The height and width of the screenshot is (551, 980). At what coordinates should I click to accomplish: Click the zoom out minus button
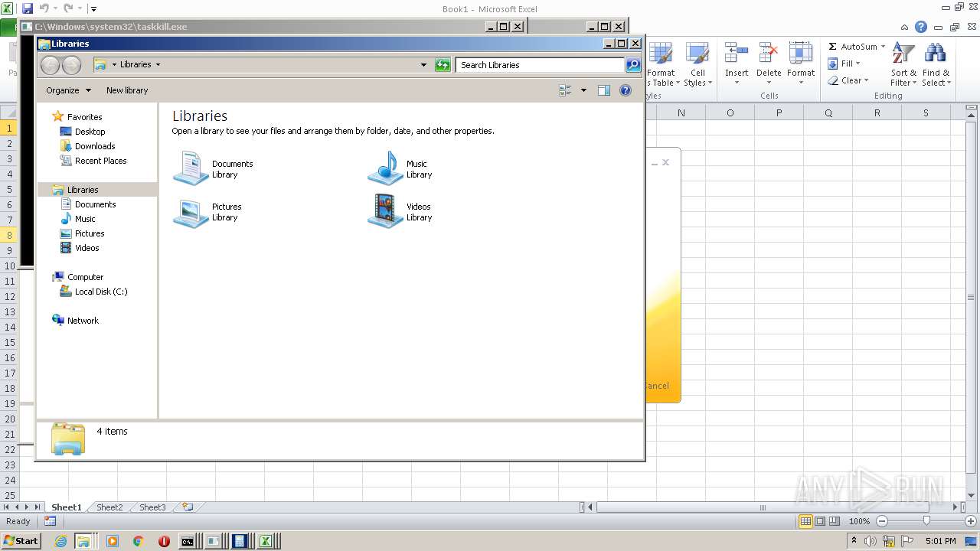[881, 521]
